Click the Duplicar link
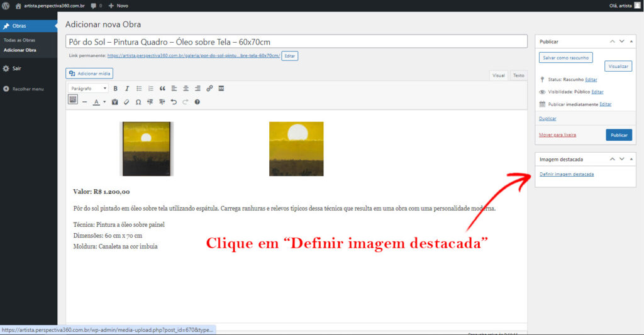This screenshot has height=335, width=644. click(548, 119)
